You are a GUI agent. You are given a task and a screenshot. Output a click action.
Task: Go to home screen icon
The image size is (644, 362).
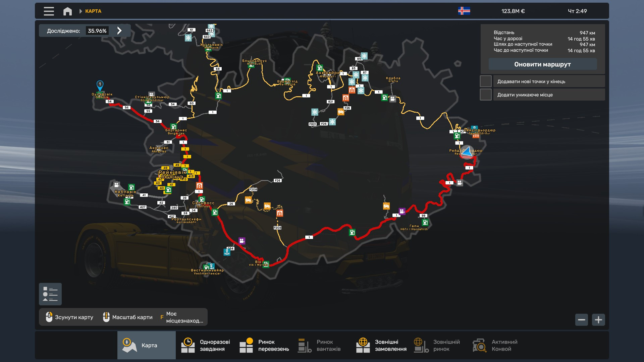(67, 11)
